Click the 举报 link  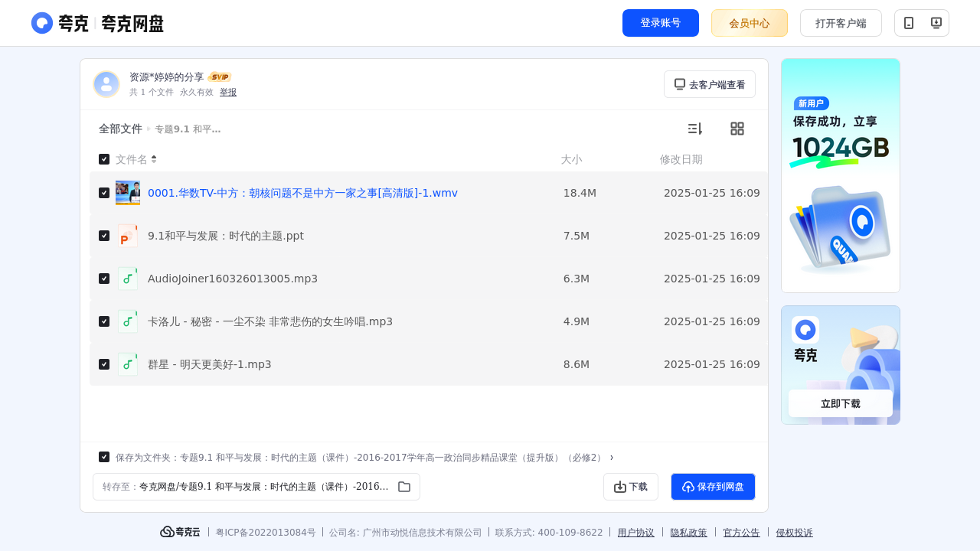pyautogui.click(x=228, y=92)
